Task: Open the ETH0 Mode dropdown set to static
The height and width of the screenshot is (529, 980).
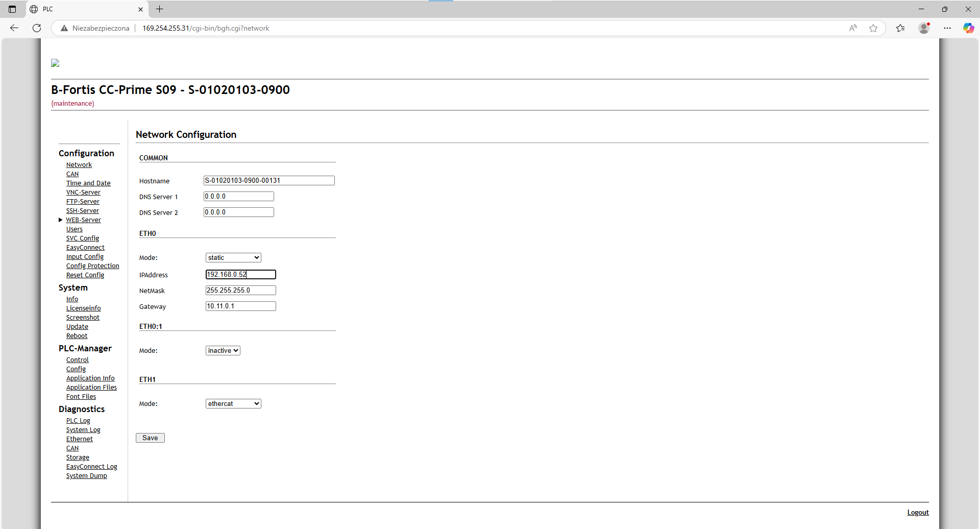Action: [x=233, y=258]
